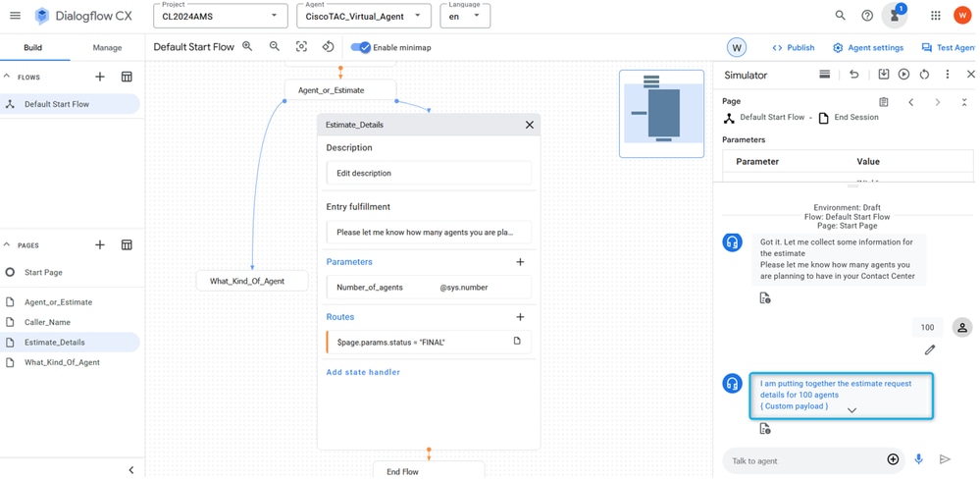Click the fit-to-screen focus icon
Screen dimensions: 980x480
coord(302,47)
